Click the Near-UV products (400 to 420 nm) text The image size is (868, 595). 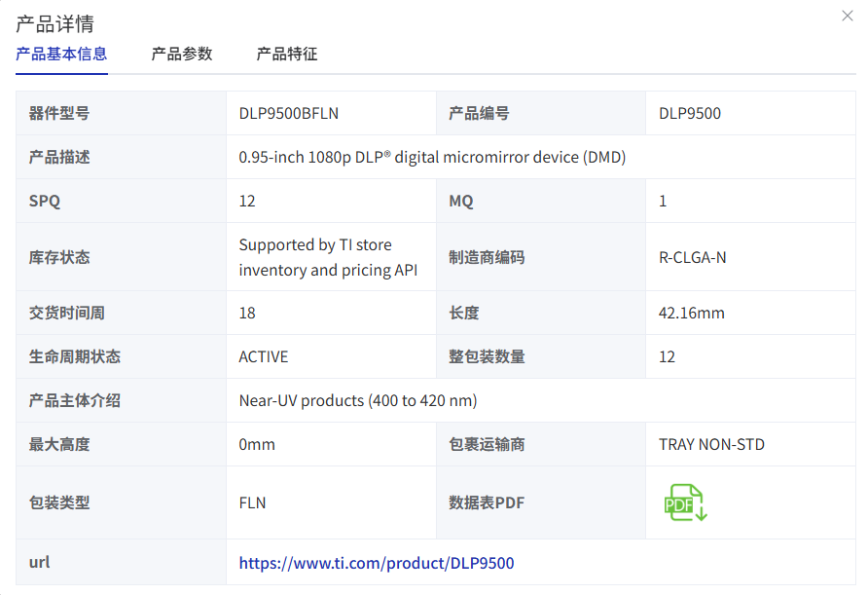click(x=358, y=400)
